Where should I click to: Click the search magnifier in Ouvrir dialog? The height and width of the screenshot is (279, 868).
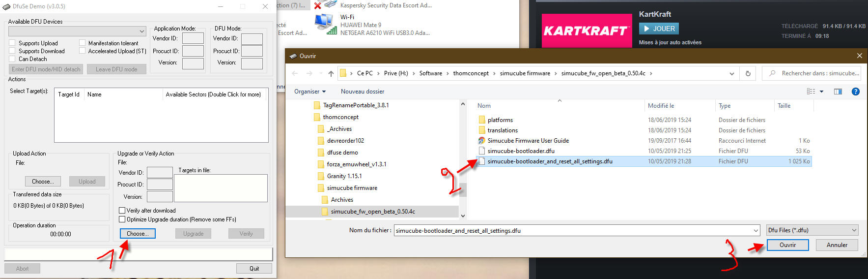coord(772,73)
